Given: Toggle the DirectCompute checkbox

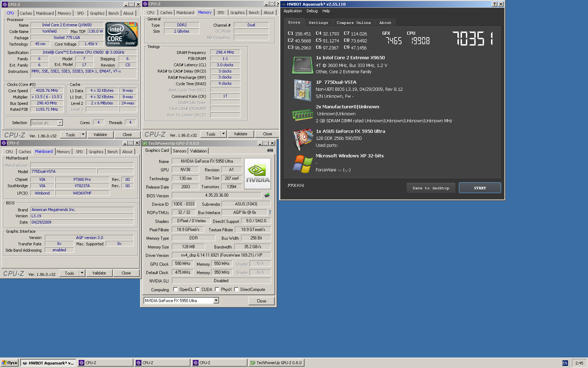Looking at the screenshot, I should 237,289.
